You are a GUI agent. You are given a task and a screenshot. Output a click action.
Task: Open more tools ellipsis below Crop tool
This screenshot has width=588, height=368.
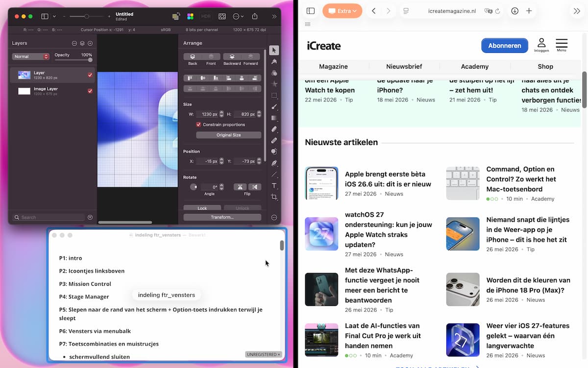[x=274, y=218]
